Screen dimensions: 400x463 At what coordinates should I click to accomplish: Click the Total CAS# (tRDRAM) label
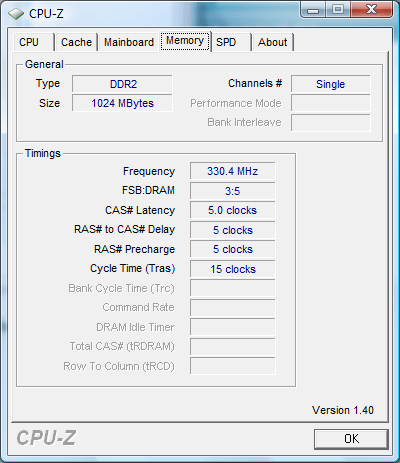[x=122, y=347]
